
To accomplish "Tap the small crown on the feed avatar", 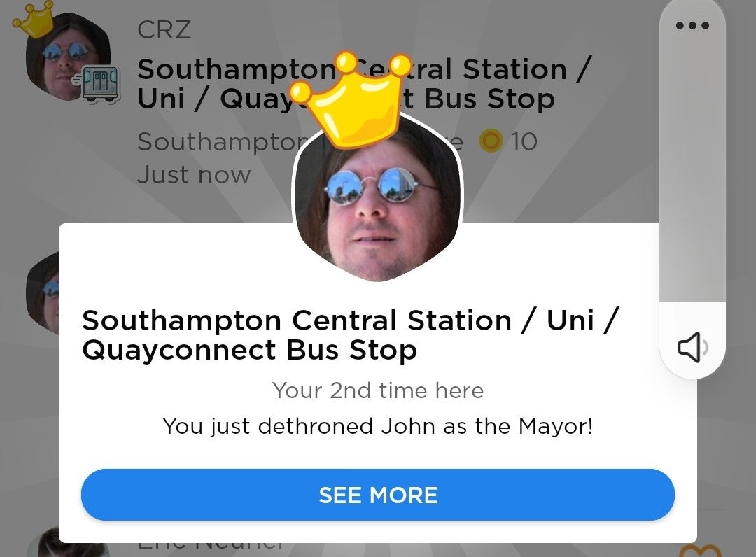I will tap(34, 20).
